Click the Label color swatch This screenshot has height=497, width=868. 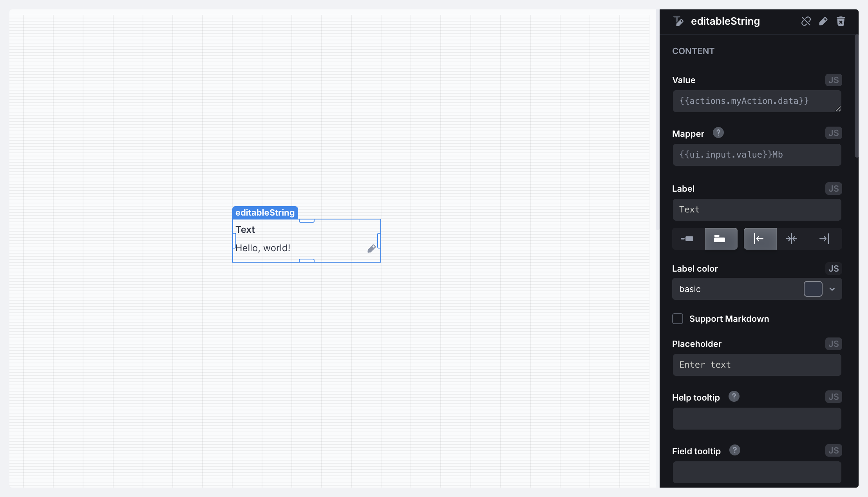[813, 289]
